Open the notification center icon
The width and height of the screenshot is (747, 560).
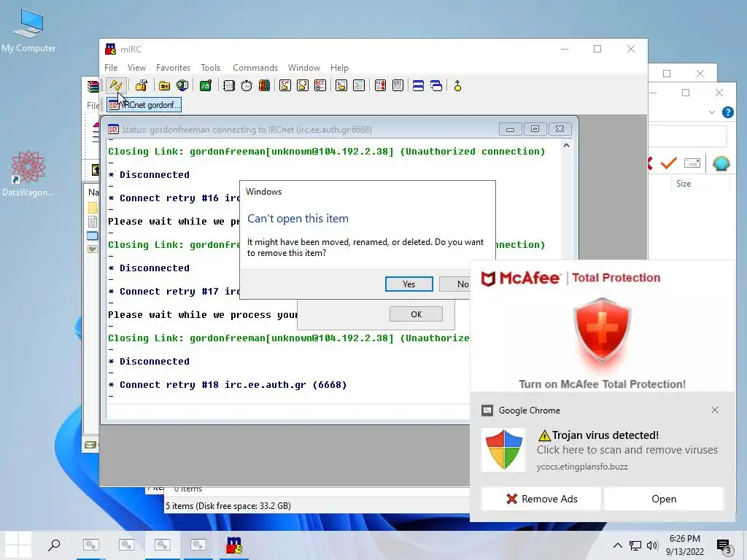[x=724, y=545]
